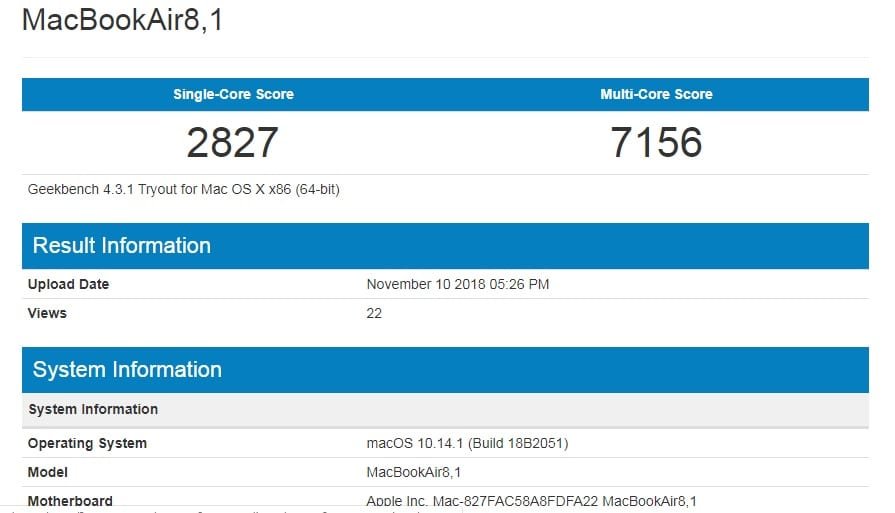This screenshot has width=895, height=513.
Task: Select the Operating System row label
Action: (x=87, y=443)
